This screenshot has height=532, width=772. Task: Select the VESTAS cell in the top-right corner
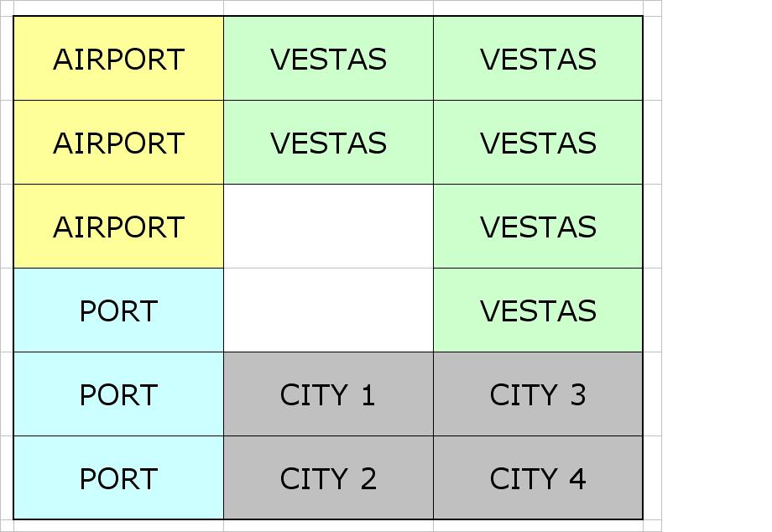pos(538,59)
